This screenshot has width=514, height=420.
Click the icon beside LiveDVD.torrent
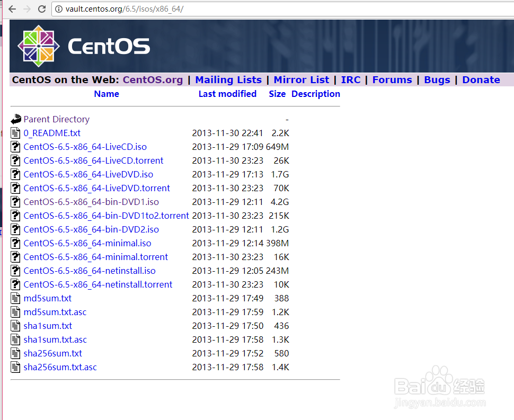15,187
